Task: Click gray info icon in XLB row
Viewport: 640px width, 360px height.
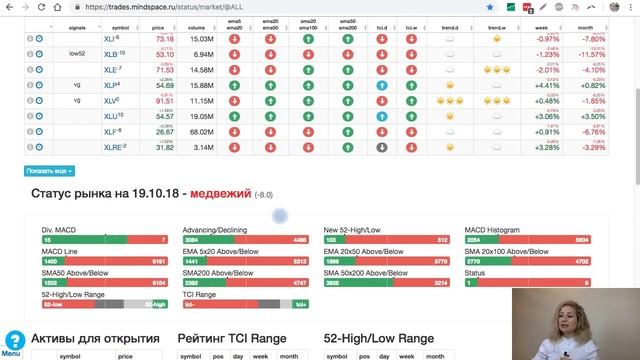Action: 30,54
